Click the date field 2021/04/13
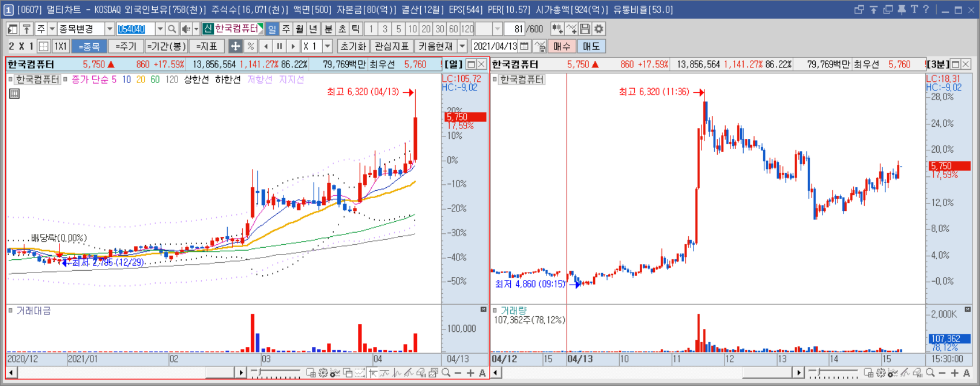 (x=495, y=47)
